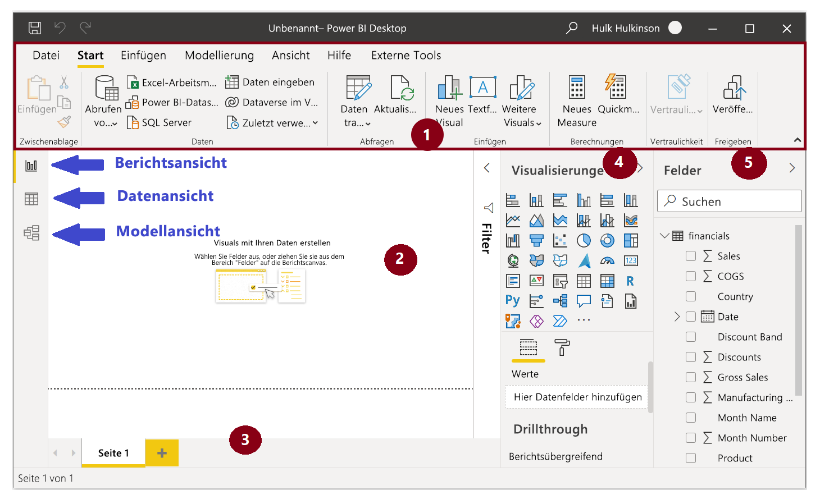Check the Month Name field checkbox
Image resolution: width=820 pixels, height=504 pixels.
(691, 418)
